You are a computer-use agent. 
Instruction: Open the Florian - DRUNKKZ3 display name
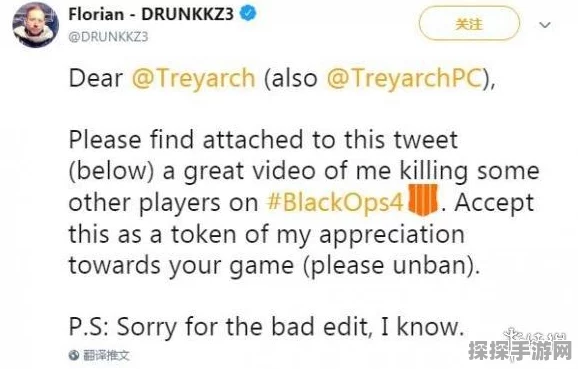151,14
